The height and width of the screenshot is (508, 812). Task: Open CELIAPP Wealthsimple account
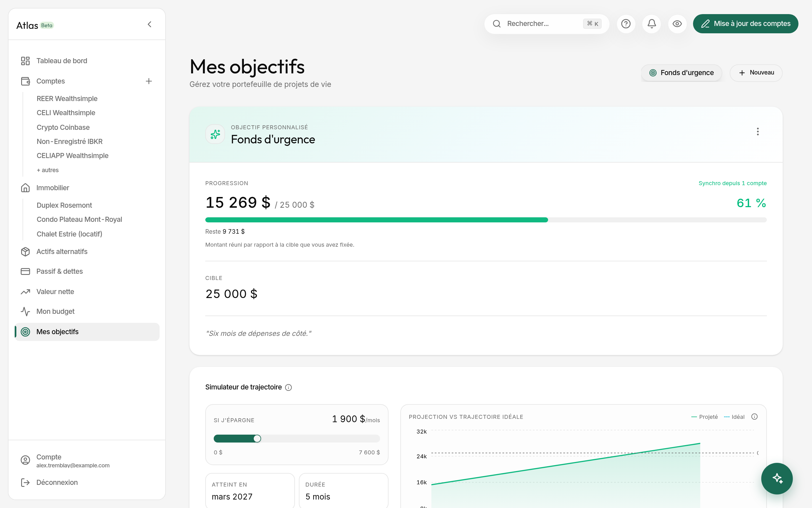72,156
